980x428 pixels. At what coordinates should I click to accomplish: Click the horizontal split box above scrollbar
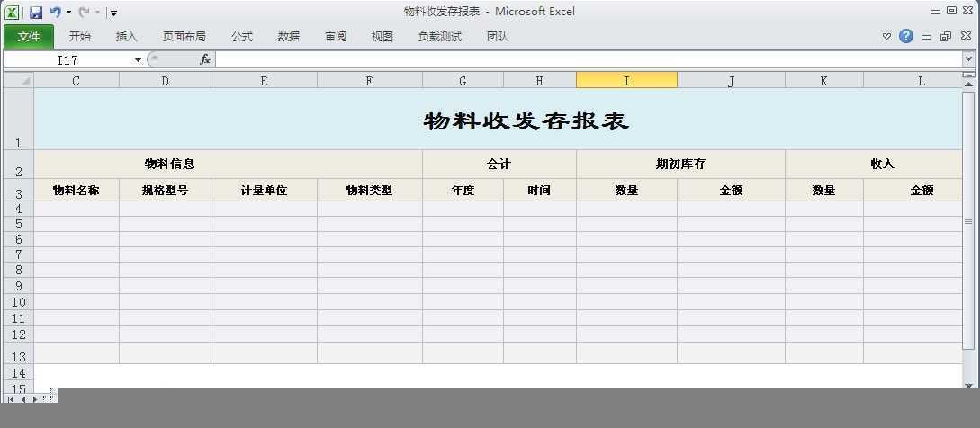click(968, 75)
